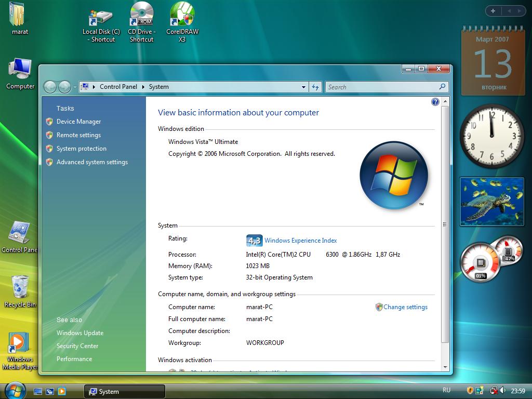Launch Media Player from Quick Launch

coord(62,392)
